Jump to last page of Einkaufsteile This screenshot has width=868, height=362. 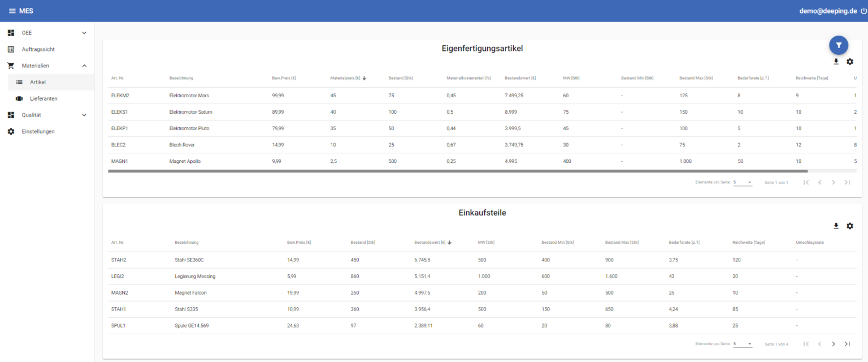847,344
